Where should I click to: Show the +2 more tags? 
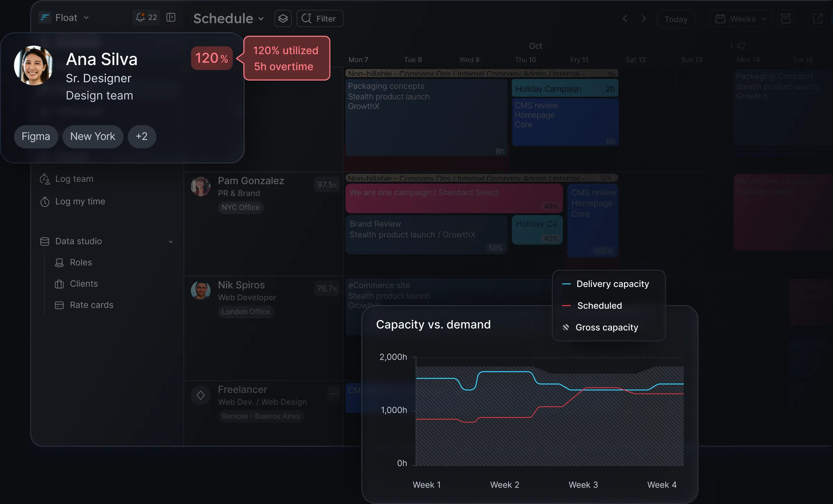coord(142,136)
